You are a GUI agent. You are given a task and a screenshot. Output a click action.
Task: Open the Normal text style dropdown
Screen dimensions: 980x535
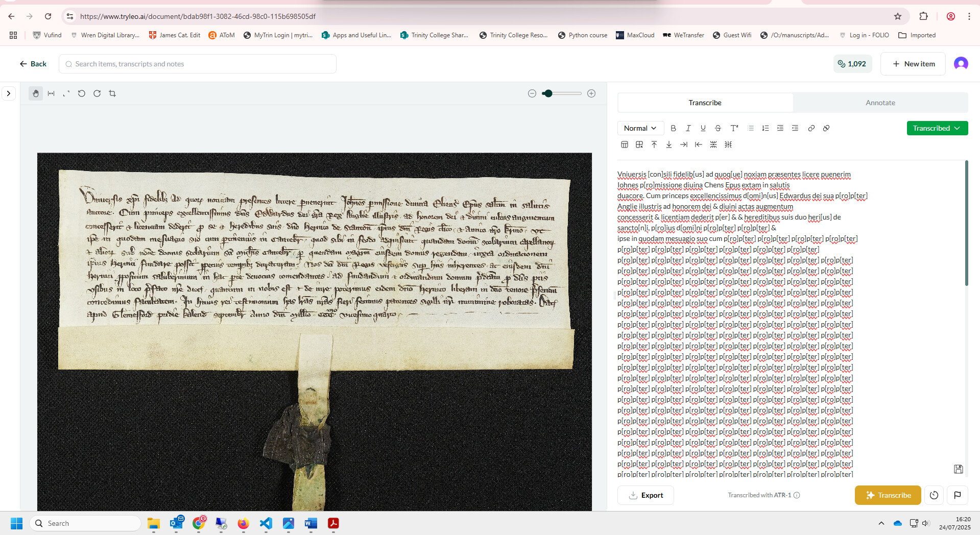(x=640, y=128)
